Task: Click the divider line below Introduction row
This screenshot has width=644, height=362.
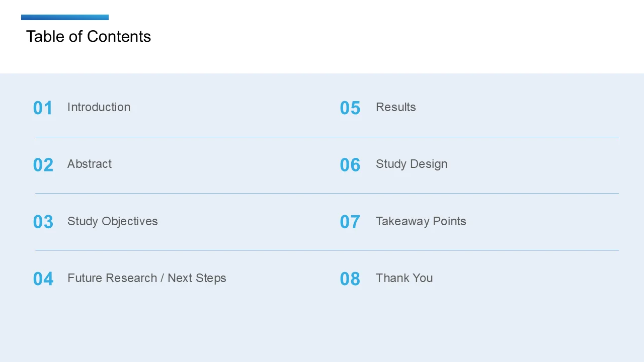Action: click(x=327, y=137)
